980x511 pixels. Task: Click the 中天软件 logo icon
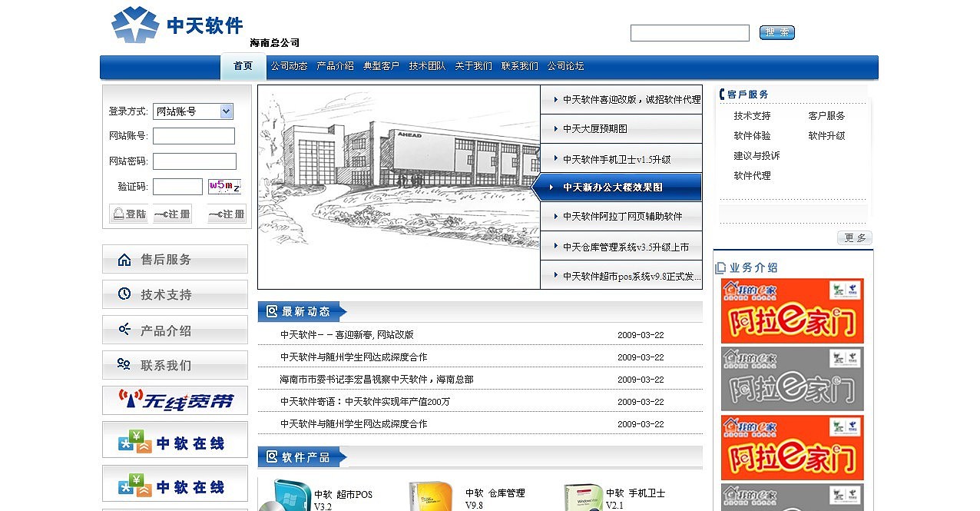pos(133,25)
